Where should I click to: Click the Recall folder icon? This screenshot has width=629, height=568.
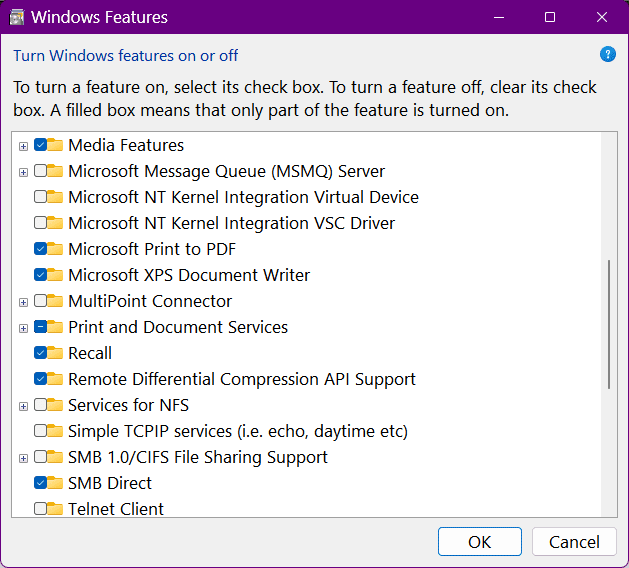click(55, 353)
